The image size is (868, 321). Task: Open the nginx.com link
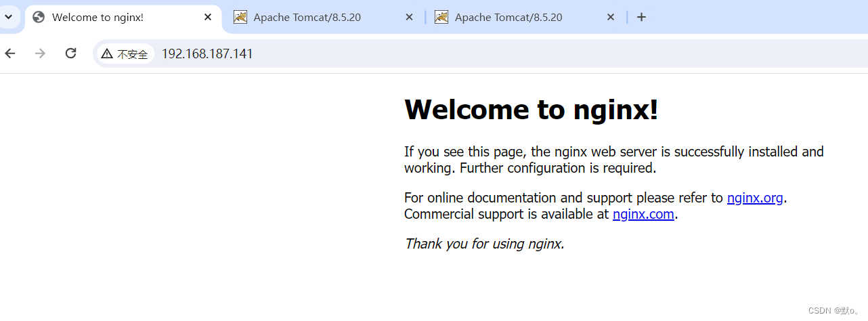pyautogui.click(x=643, y=215)
